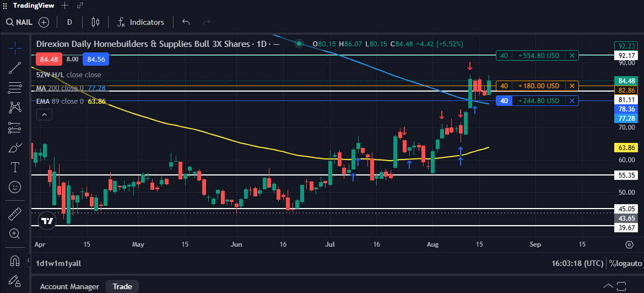The width and height of the screenshot is (644, 293).
Task: Click the apps grid dots icon
Action: click(6, 6)
